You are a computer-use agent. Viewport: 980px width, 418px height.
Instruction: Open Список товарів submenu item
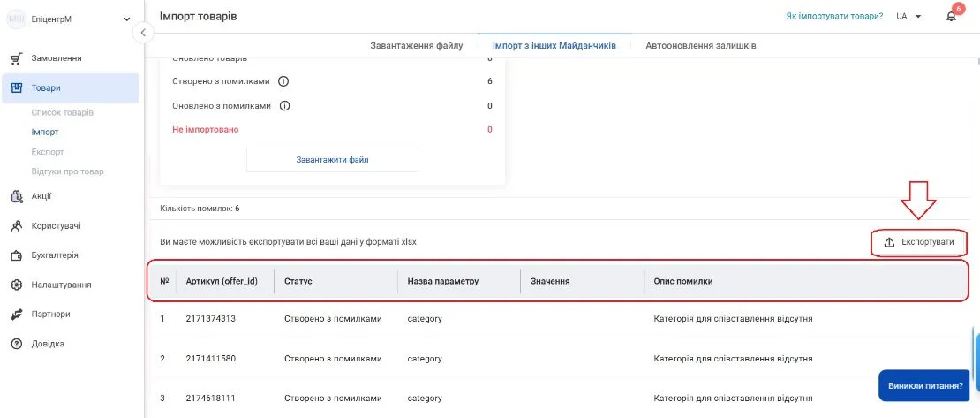point(63,112)
